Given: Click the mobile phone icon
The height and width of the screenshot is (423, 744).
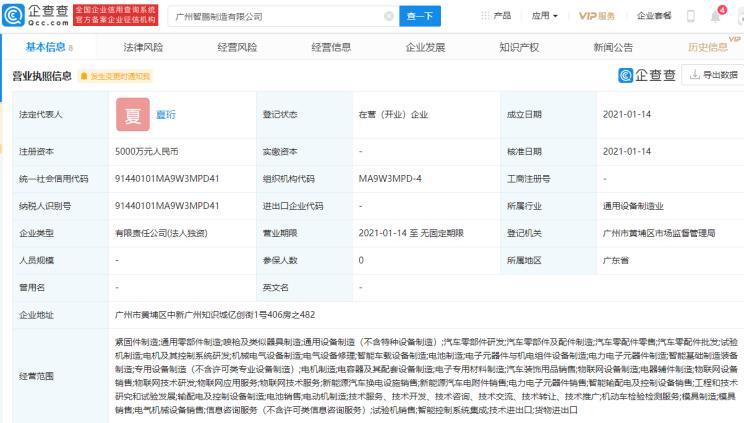Looking at the screenshot, I should (x=691, y=16).
